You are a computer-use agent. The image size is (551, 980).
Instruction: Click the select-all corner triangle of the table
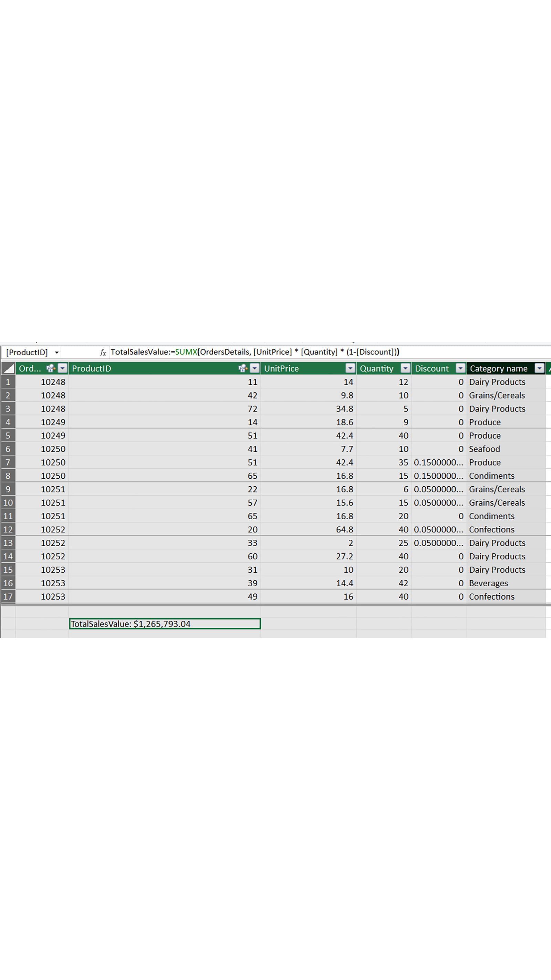[x=8, y=368]
